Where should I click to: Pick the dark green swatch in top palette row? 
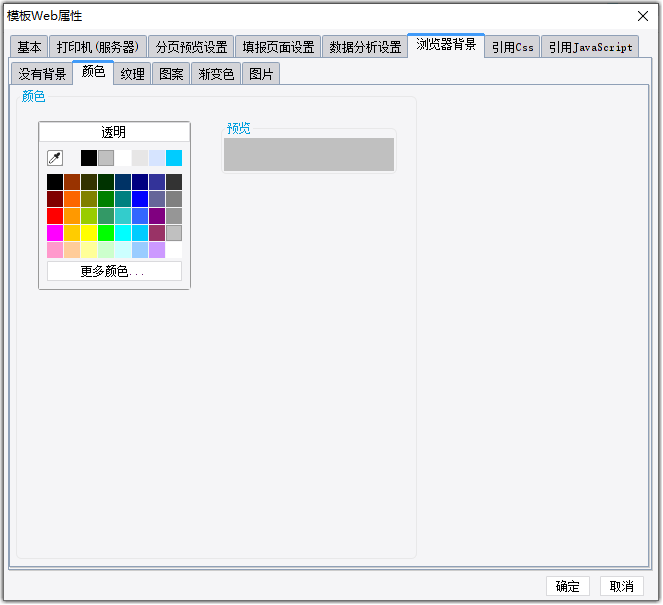point(106,182)
